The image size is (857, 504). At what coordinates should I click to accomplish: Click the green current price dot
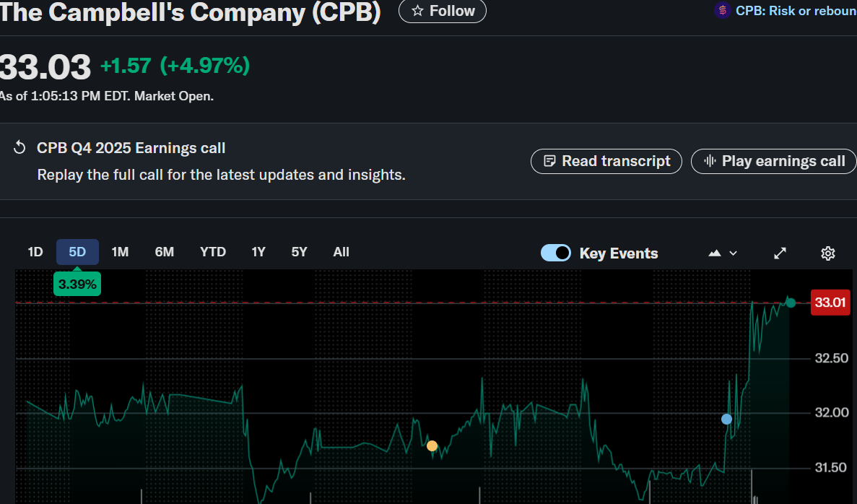(791, 303)
